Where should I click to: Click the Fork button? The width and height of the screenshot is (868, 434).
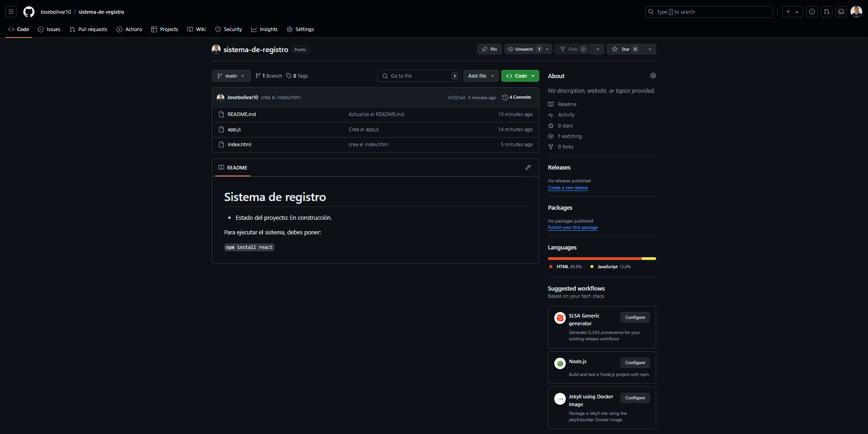click(573, 49)
